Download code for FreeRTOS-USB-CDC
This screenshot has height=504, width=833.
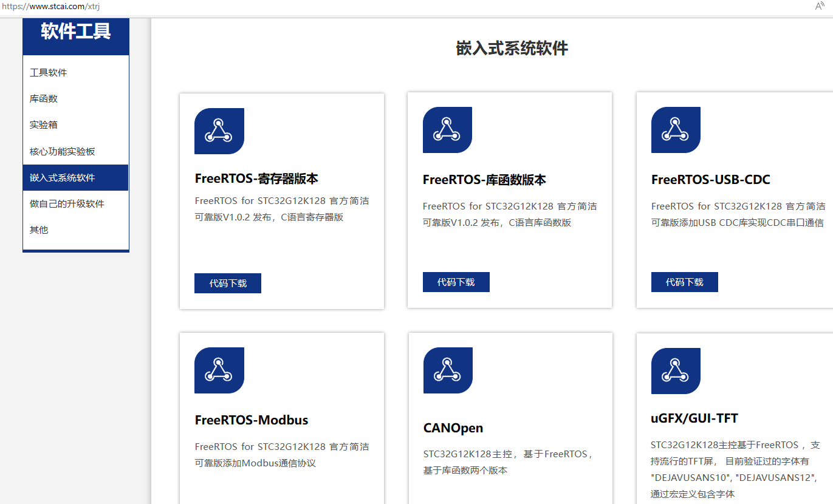tap(685, 282)
